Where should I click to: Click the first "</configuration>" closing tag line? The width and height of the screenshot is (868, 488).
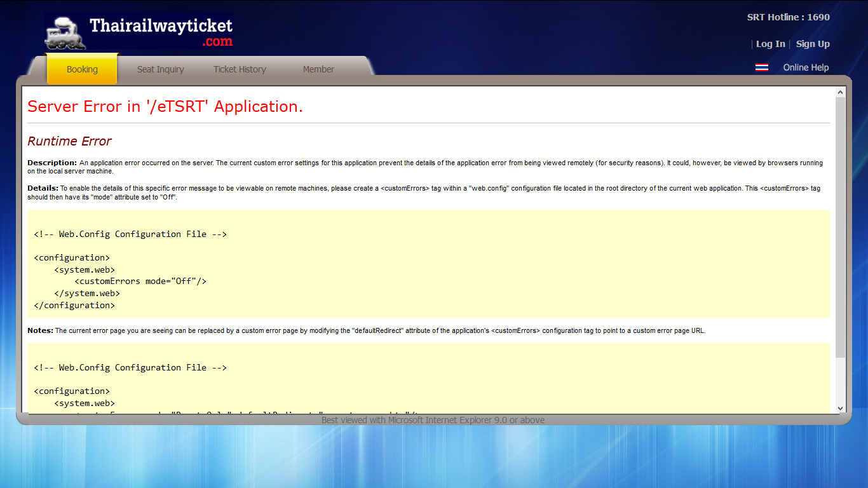click(x=74, y=305)
